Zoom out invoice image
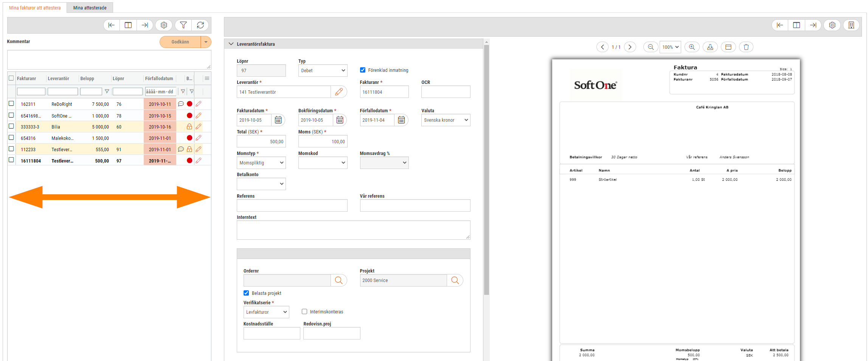 coord(651,47)
